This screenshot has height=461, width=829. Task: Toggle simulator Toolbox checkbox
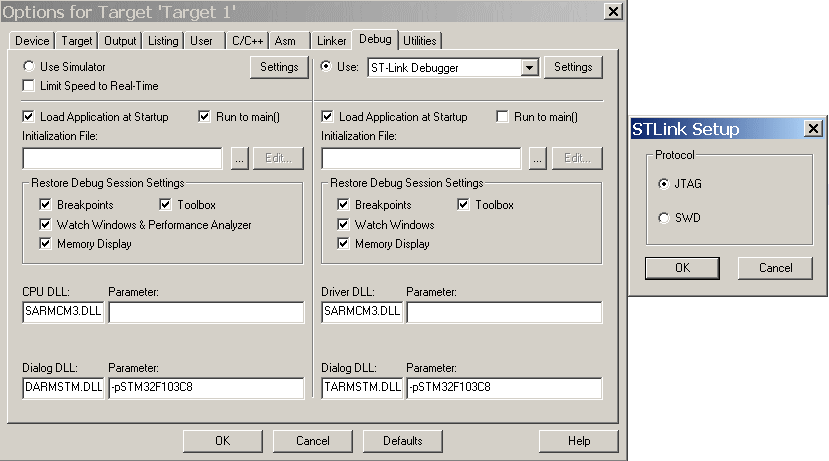tap(165, 204)
